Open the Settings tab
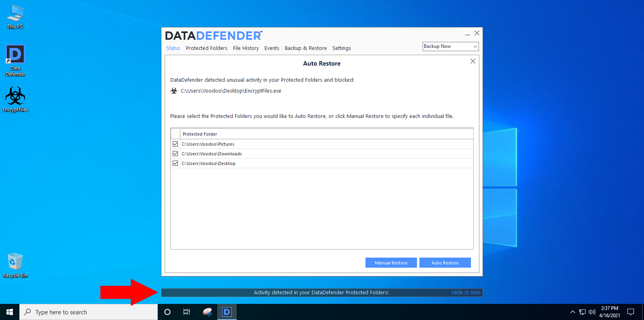The image size is (644, 320). 342,48
